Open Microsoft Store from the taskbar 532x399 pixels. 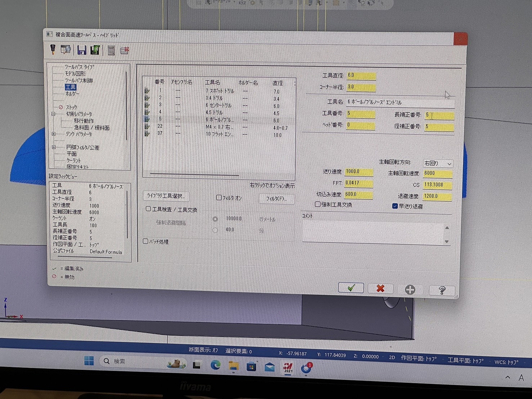(x=251, y=367)
